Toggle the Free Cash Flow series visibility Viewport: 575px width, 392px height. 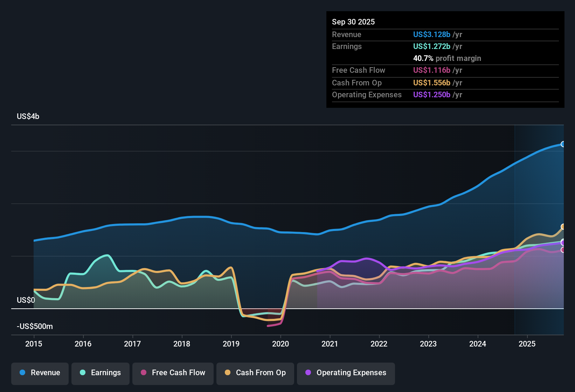pos(173,373)
